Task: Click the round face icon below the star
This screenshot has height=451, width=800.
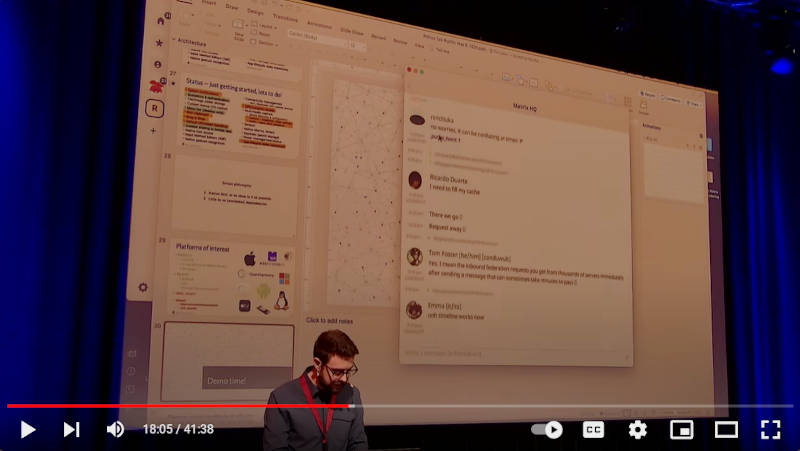Action: coord(158,65)
